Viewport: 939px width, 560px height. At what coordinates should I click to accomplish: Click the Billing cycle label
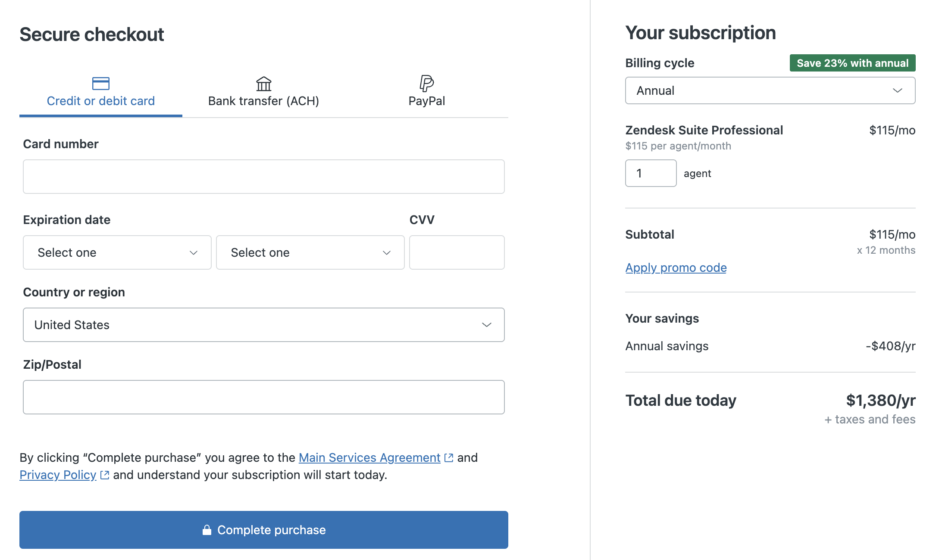coord(660,63)
